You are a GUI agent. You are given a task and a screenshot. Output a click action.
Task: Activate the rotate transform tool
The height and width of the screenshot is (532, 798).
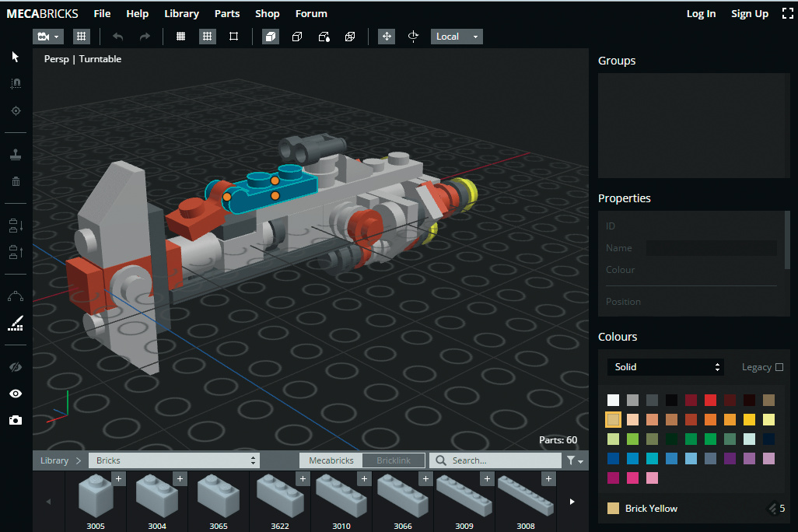413,37
